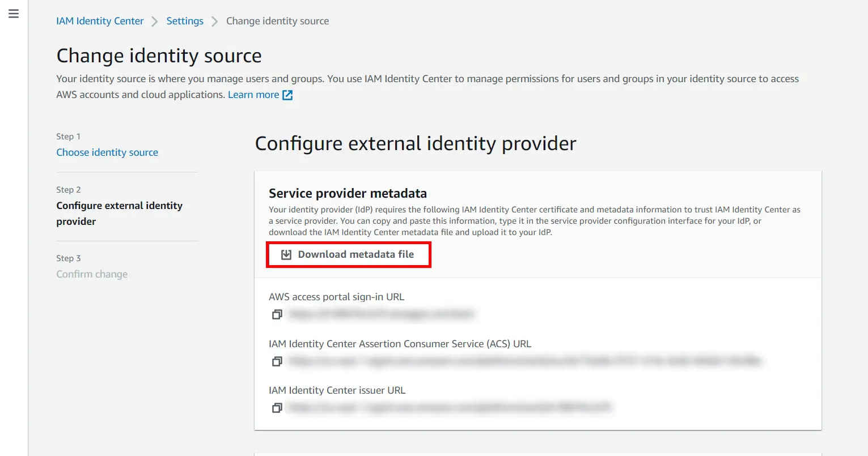Screen dimensions: 868x456
Task: Open the AWS console navigation hamburger menu
Action: point(14,14)
